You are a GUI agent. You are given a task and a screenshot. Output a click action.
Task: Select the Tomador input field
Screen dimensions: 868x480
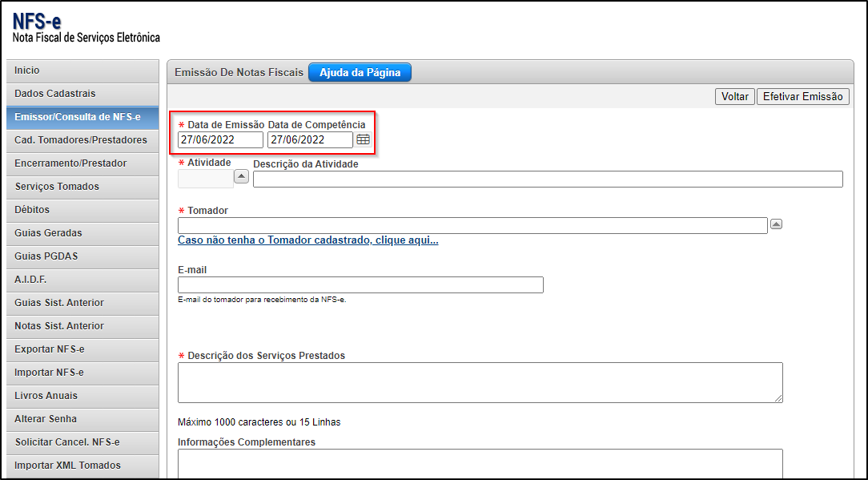(472, 225)
